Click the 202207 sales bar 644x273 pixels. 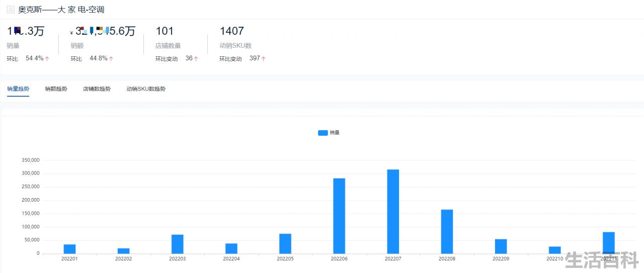(393, 212)
